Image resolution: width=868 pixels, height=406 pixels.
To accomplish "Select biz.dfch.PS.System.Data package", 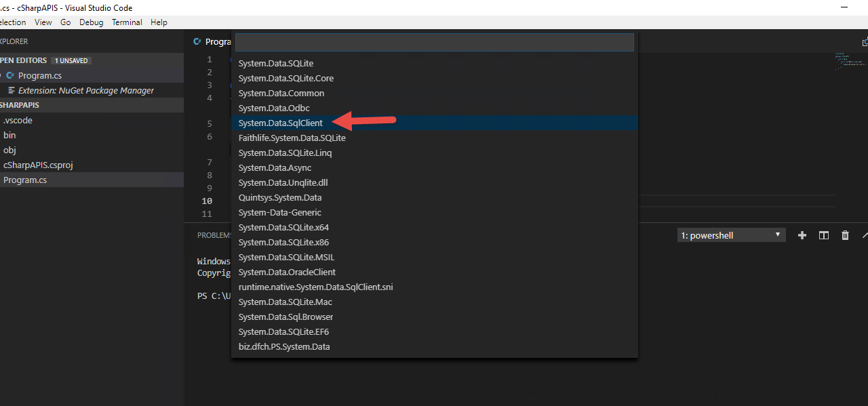I will (x=434, y=346).
